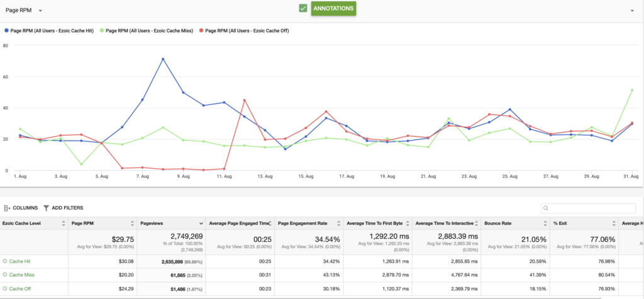Toggle the Ezoic Cache Hit blue legend series
Image resolution: width=644 pixels, height=299 pixels.
(x=49, y=30)
